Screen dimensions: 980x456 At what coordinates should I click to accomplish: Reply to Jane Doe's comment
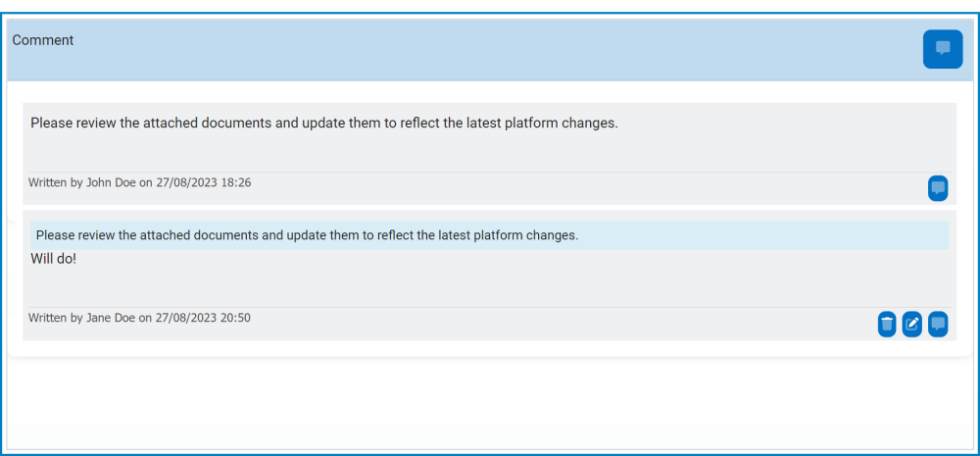[938, 325]
